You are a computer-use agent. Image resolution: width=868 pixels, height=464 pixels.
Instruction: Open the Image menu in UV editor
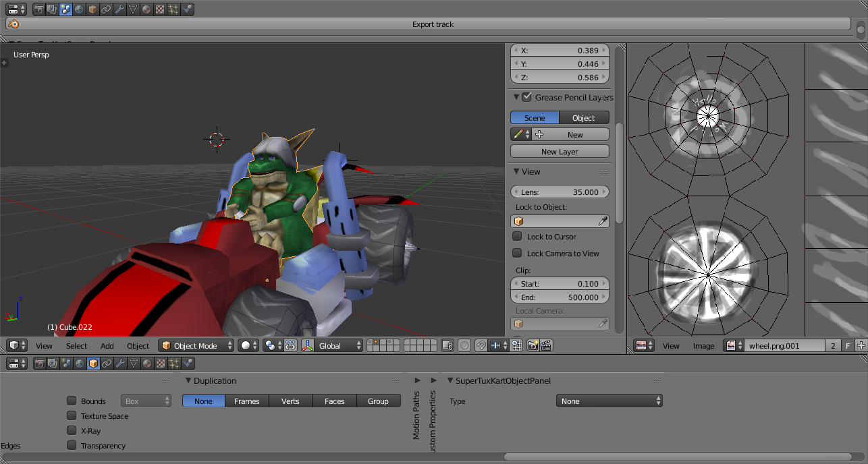[x=703, y=345]
